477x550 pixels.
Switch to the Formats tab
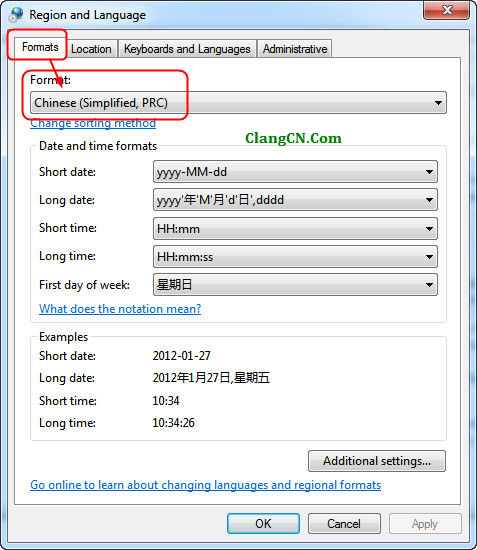[x=40, y=47]
